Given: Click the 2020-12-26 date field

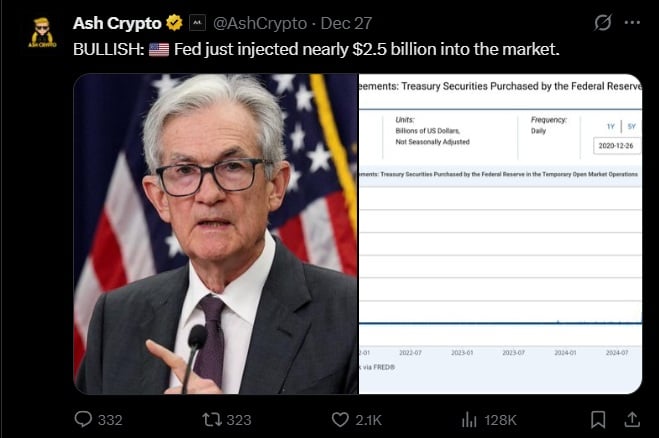Looking at the screenshot, I should [616, 146].
